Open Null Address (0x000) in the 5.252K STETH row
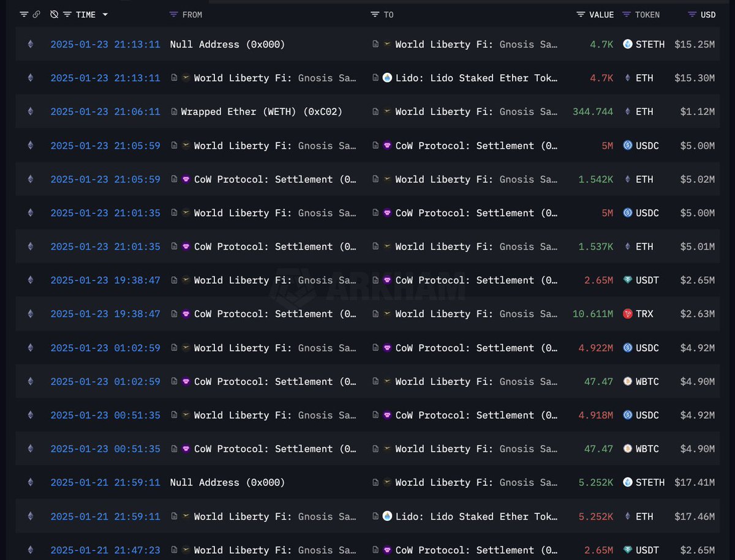Image resolution: width=735 pixels, height=560 pixels. pos(227,482)
